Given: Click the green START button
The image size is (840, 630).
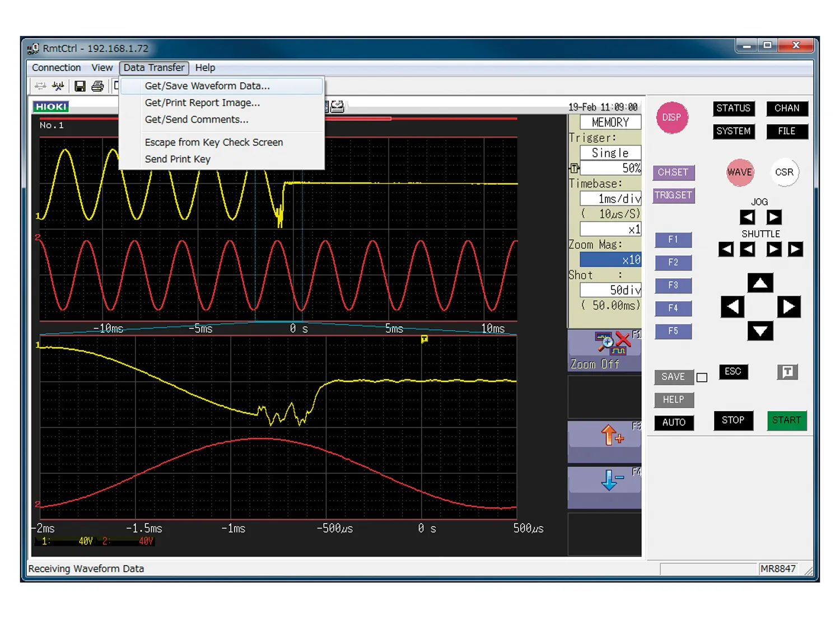Looking at the screenshot, I should [787, 420].
